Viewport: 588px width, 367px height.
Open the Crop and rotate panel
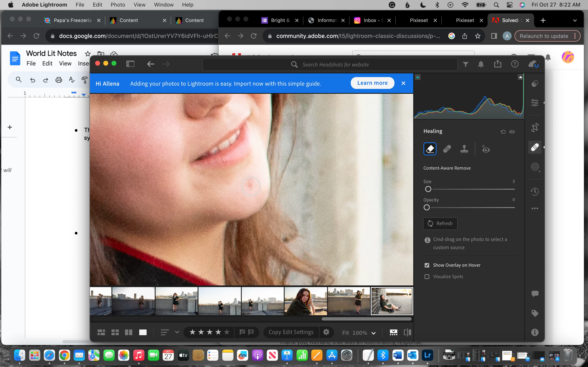pyautogui.click(x=535, y=127)
